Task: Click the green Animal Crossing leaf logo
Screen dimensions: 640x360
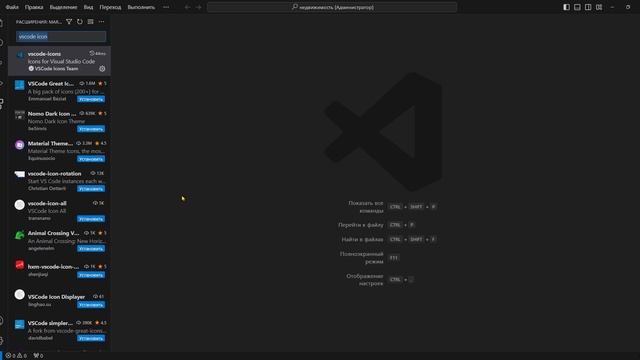Action: coord(20,235)
